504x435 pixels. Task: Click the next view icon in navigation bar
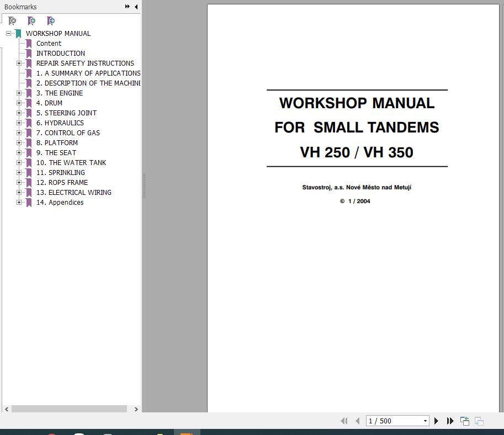click(479, 421)
